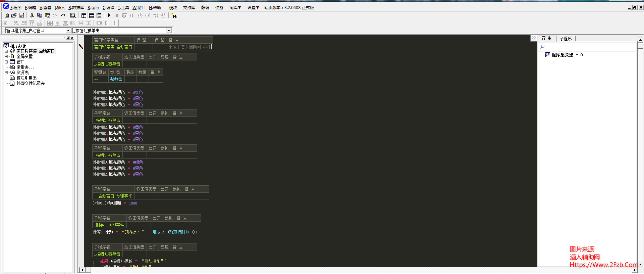Click 程序集变量 – 0 tree item
This screenshot has height=274, width=644.
tap(567, 55)
